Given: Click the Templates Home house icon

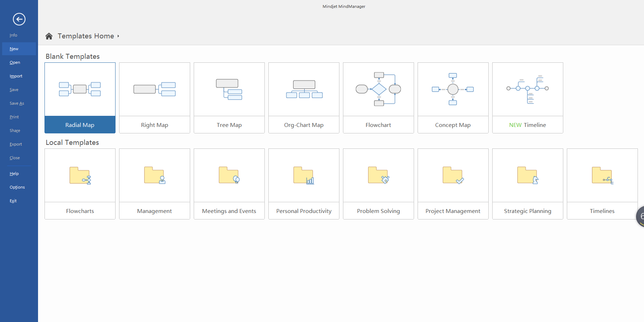Looking at the screenshot, I should point(49,36).
